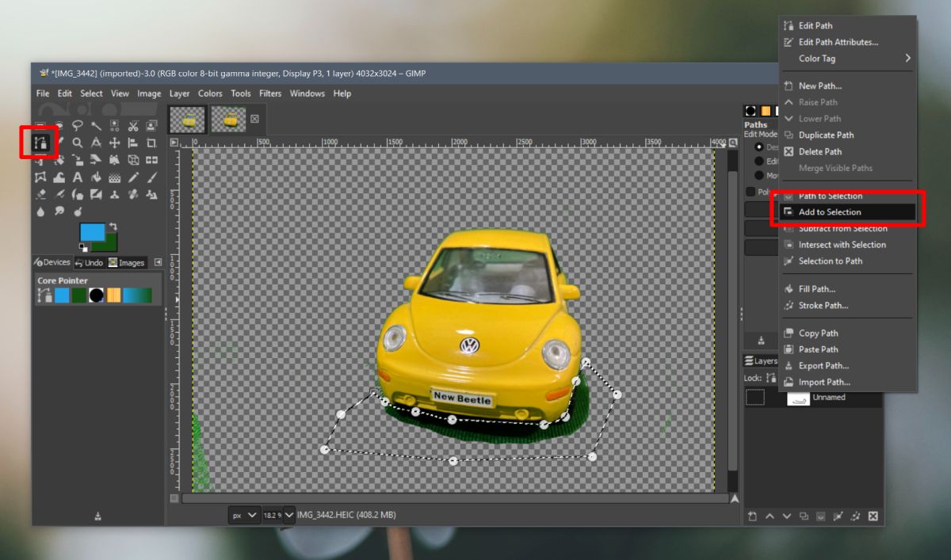Enable the Polygonal checkbox in Paths options
Screen dimensions: 951x560
pos(750,192)
